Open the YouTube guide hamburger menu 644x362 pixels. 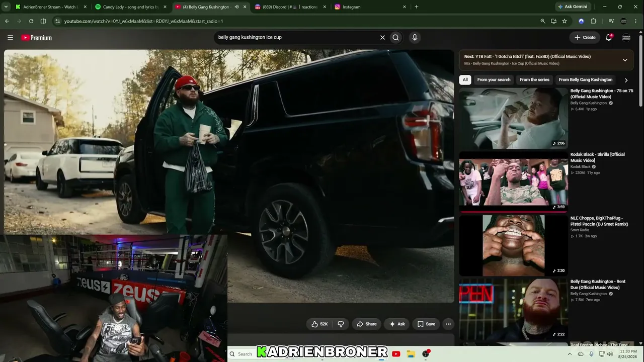tap(10, 38)
